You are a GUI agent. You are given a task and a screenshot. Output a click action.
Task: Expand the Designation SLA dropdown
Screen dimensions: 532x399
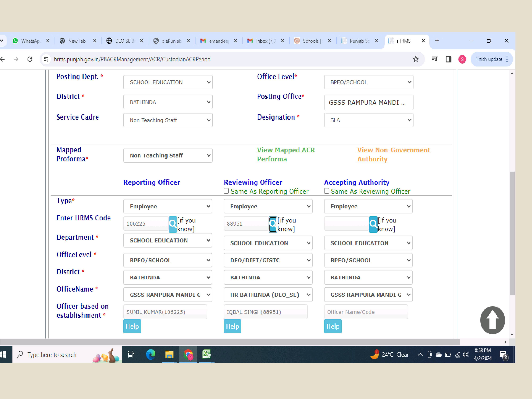point(368,120)
